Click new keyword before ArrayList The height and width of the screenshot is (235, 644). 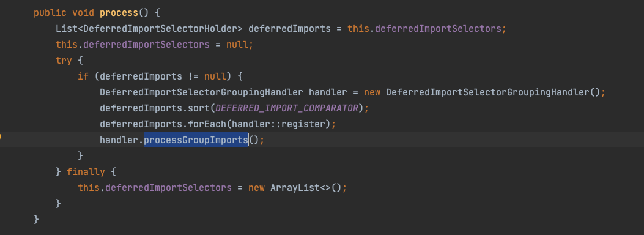tap(256, 188)
